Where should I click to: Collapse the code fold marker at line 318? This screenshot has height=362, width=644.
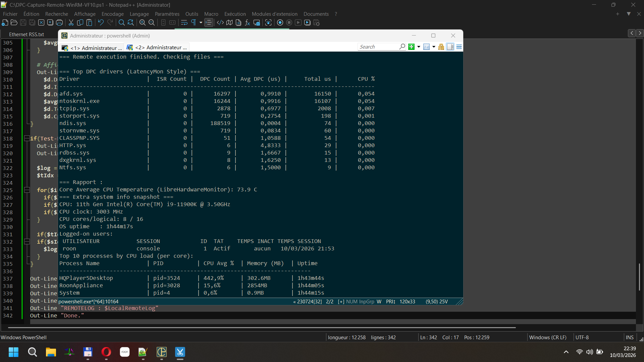point(27,138)
